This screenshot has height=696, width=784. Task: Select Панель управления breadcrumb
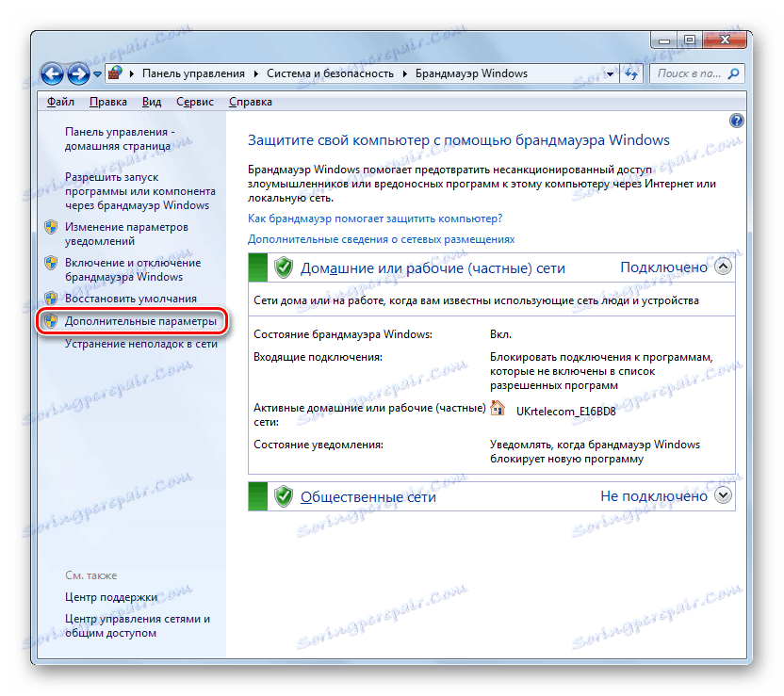(x=193, y=73)
